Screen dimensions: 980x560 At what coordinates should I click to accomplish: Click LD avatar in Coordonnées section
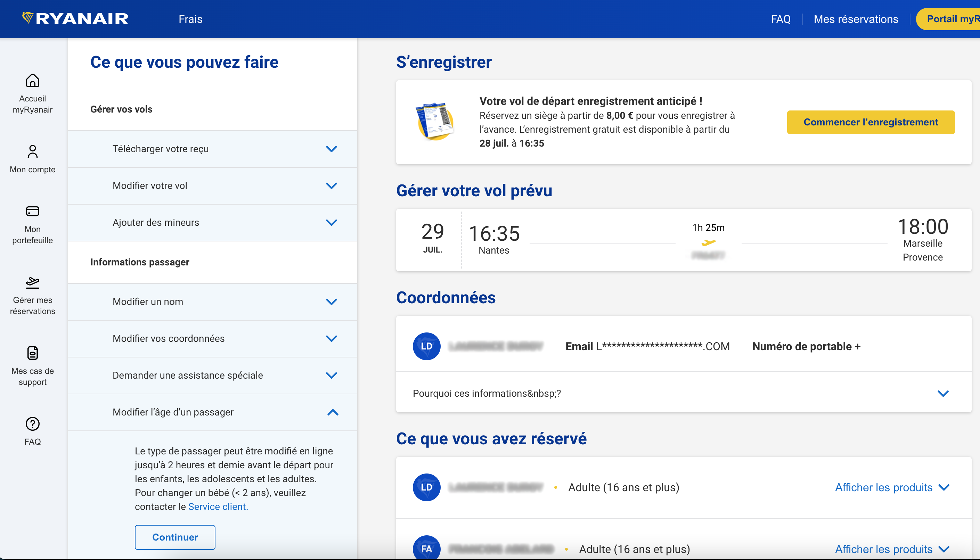coord(426,346)
